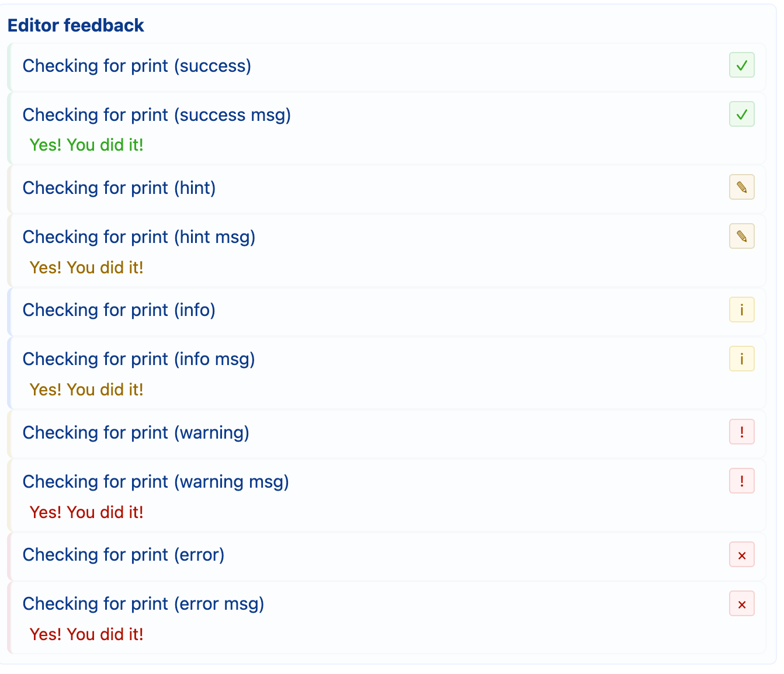Select the 'Checking for print (info)' label
Image resolution: width=784 pixels, height=674 pixels.
click(119, 310)
